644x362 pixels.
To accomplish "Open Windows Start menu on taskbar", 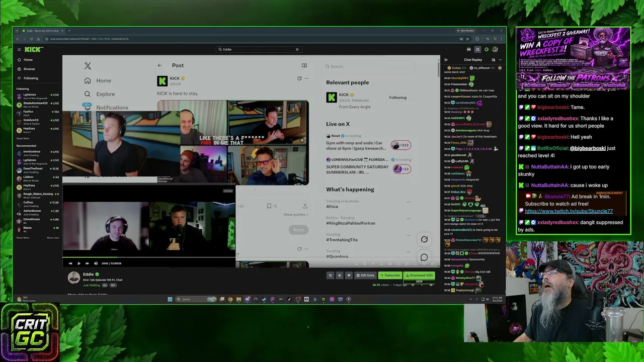I will tap(170, 299).
